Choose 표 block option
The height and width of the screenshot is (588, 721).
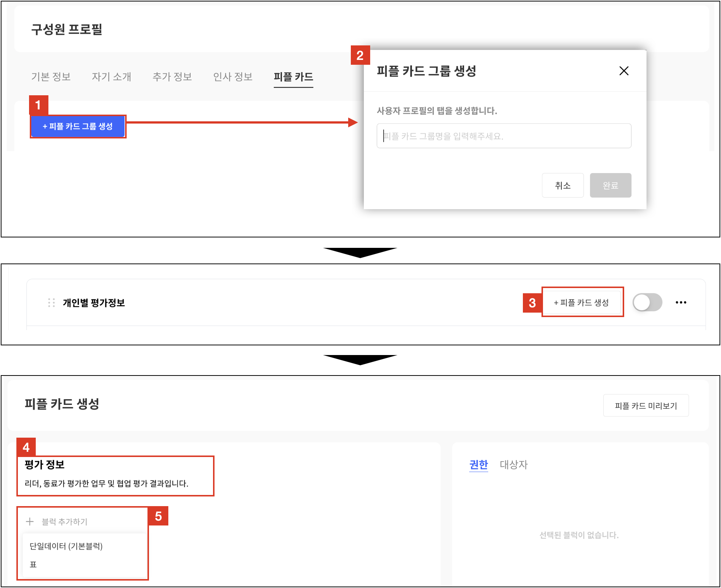tap(34, 565)
